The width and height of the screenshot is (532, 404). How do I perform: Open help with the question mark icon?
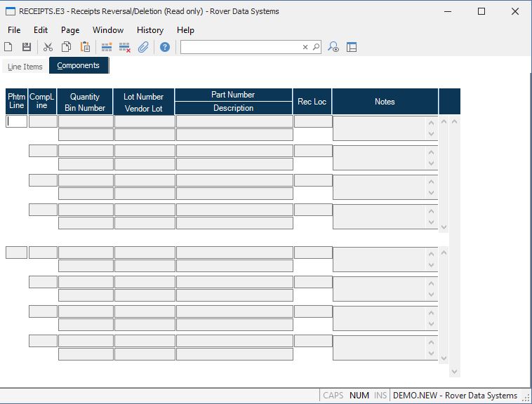[165, 47]
